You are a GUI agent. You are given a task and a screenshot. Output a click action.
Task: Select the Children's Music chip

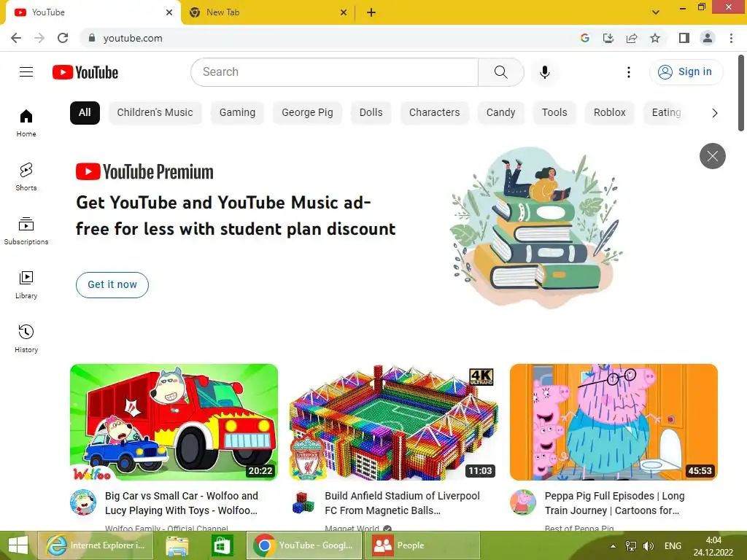click(x=155, y=113)
